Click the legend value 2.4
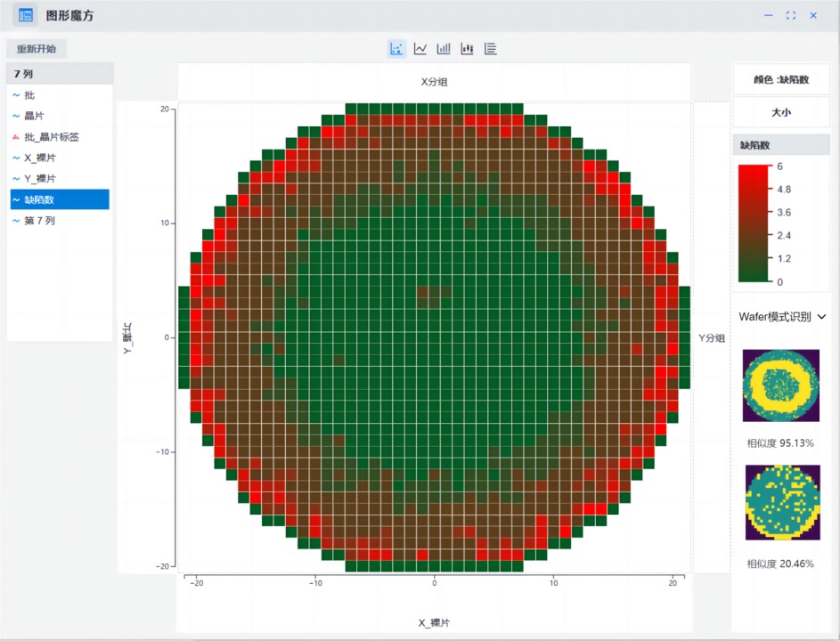This screenshot has width=840, height=641. (x=784, y=235)
